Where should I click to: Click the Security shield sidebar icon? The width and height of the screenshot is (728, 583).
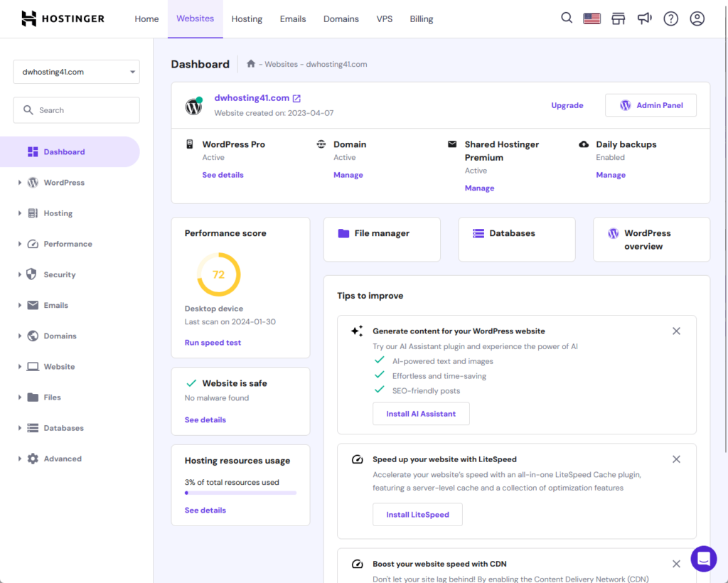31,274
